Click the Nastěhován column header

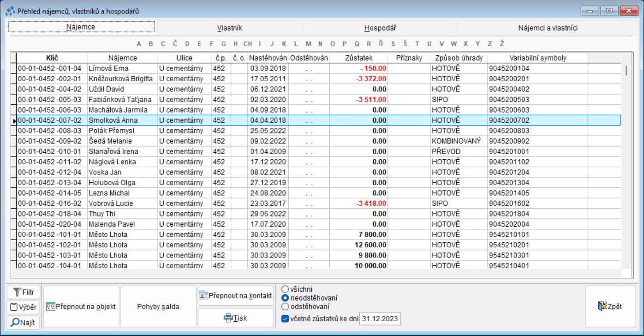tap(268, 58)
